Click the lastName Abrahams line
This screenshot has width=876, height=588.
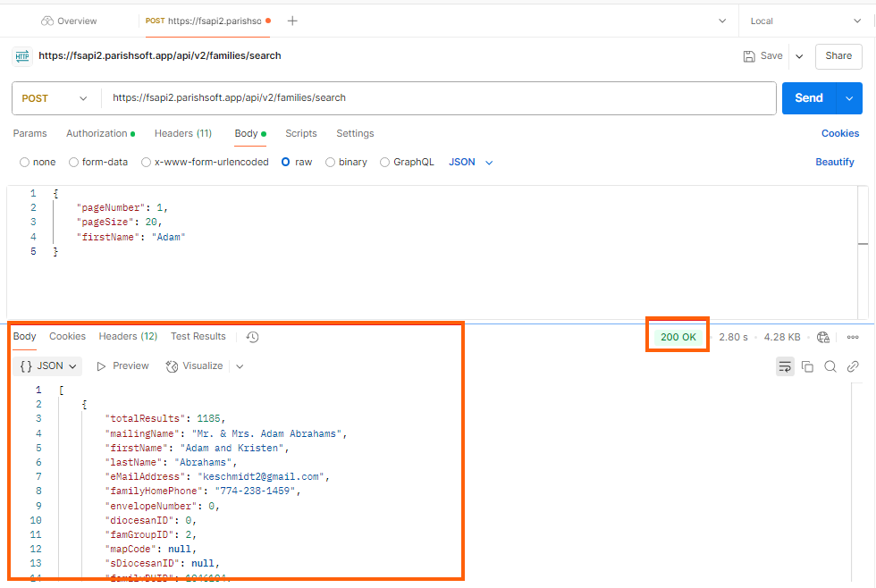171,462
